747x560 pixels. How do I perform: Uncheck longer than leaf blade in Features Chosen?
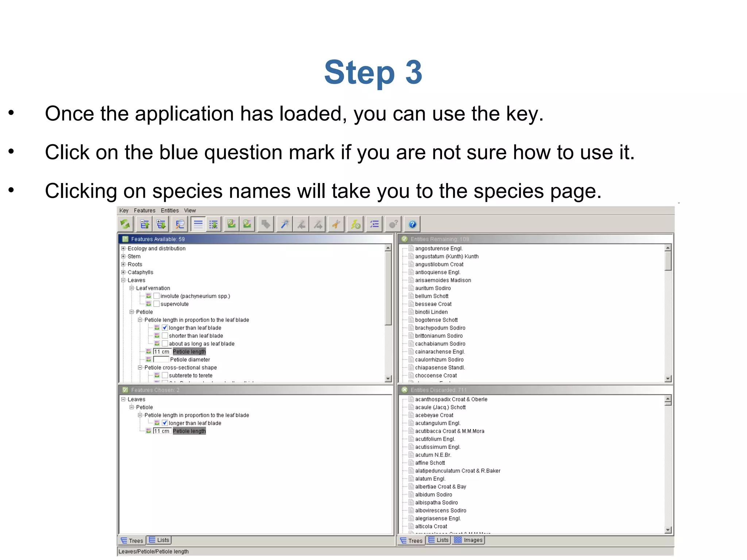point(165,423)
